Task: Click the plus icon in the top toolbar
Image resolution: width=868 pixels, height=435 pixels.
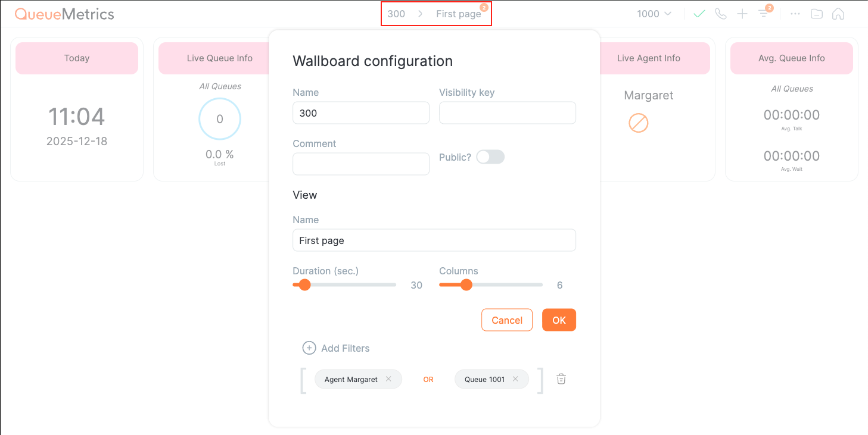Action: 742,13
